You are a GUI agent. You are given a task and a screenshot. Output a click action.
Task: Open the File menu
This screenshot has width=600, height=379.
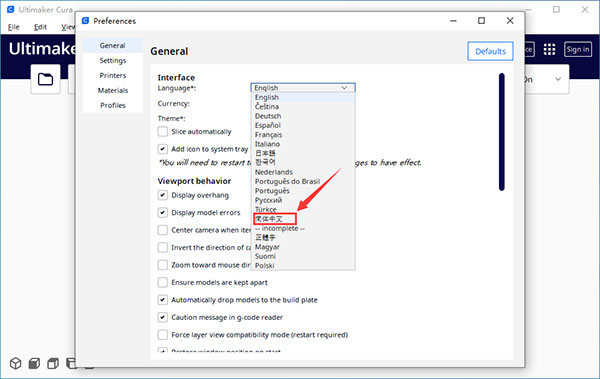coord(13,27)
